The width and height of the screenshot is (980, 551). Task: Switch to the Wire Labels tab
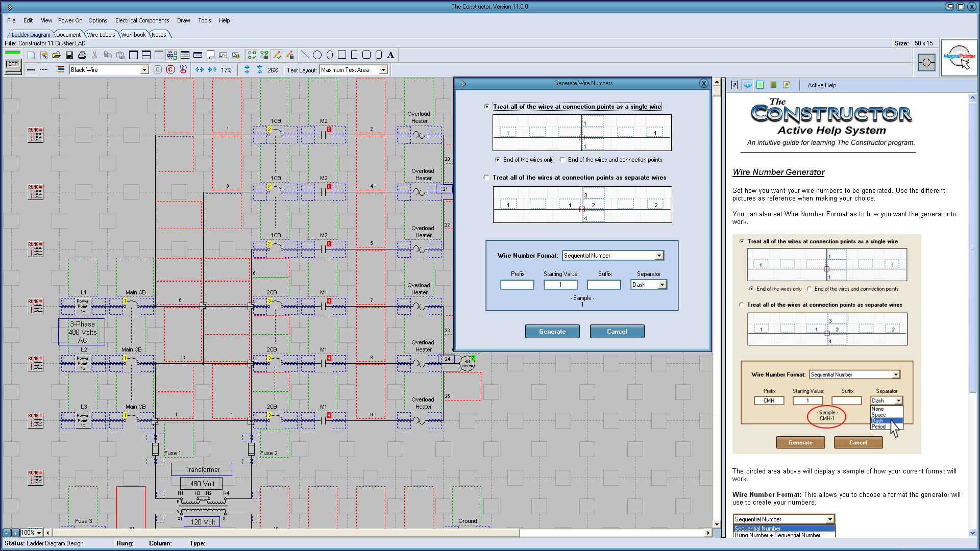tap(101, 34)
